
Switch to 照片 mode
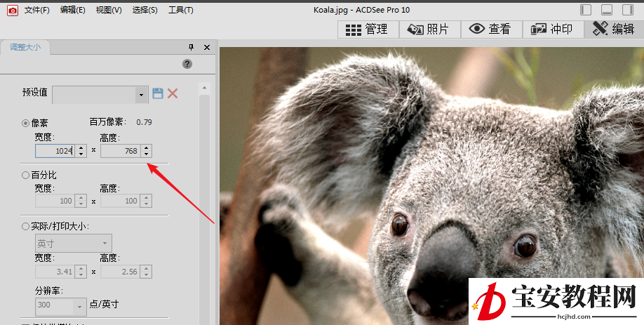point(429,29)
